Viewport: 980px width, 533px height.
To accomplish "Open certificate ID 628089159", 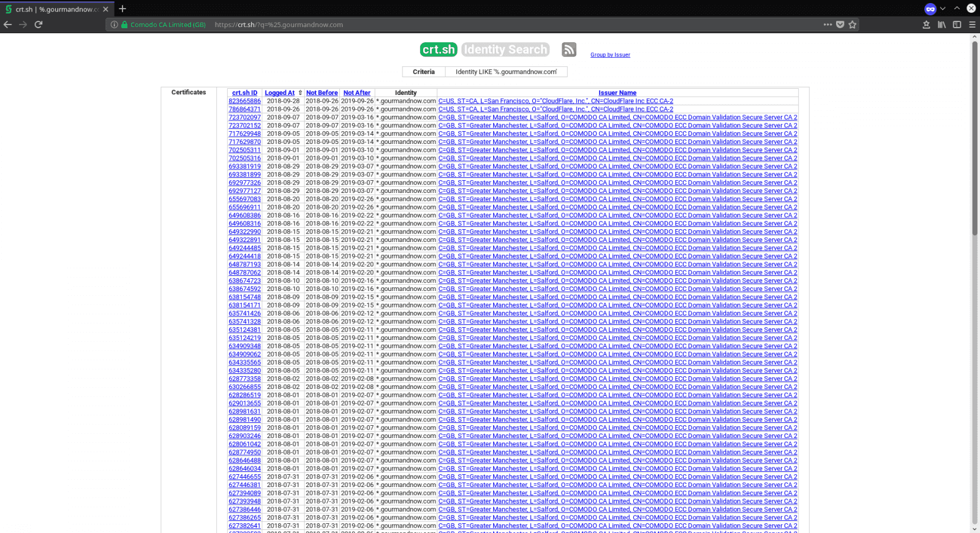I will (244, 428).
